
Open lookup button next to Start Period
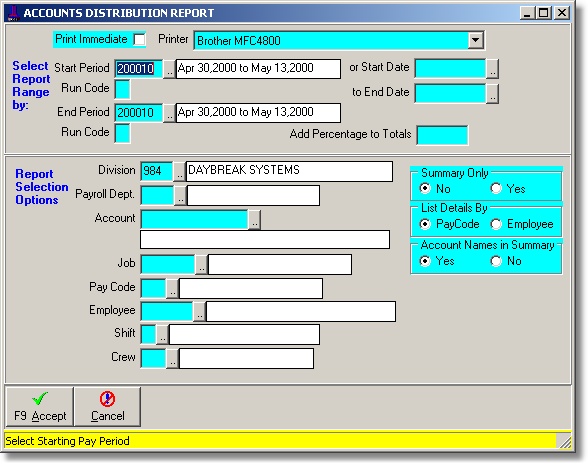tap(170, 69)
